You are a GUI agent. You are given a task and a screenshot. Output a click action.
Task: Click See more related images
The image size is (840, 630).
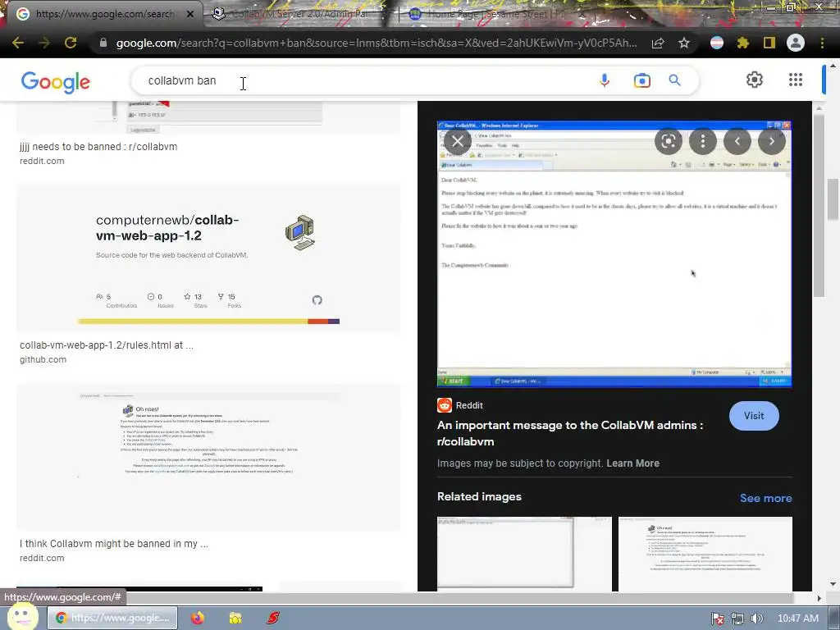[765, 498]
